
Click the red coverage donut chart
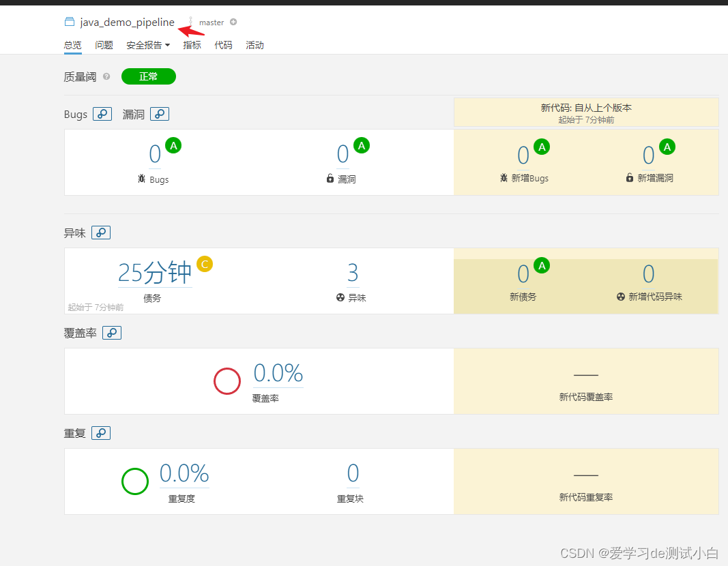click(x=227, y=381)
